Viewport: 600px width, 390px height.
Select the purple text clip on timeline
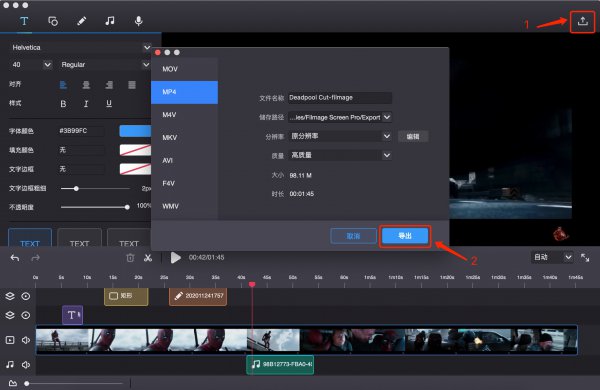click(73, 315)
